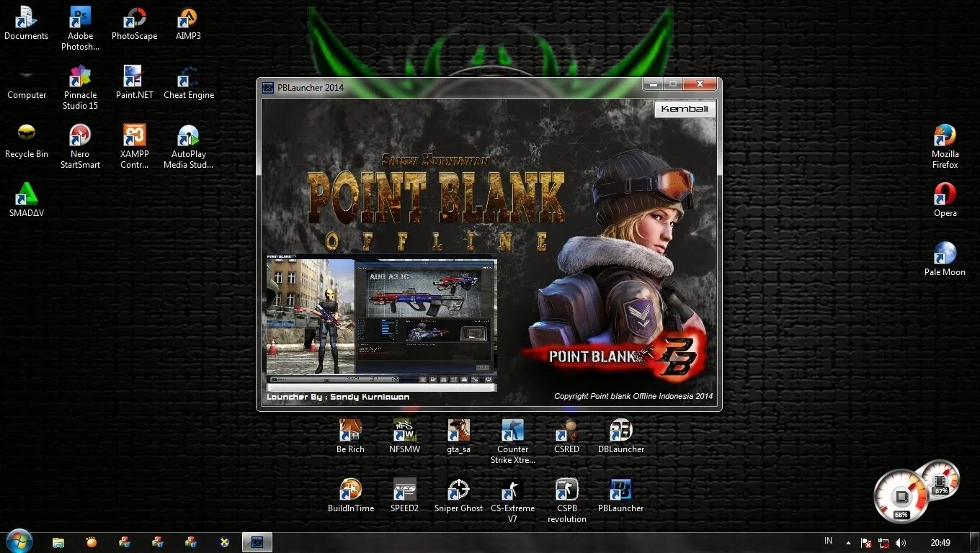Open CSPB revolution
Screen dimensions: 980x553
tap(566, 490)
